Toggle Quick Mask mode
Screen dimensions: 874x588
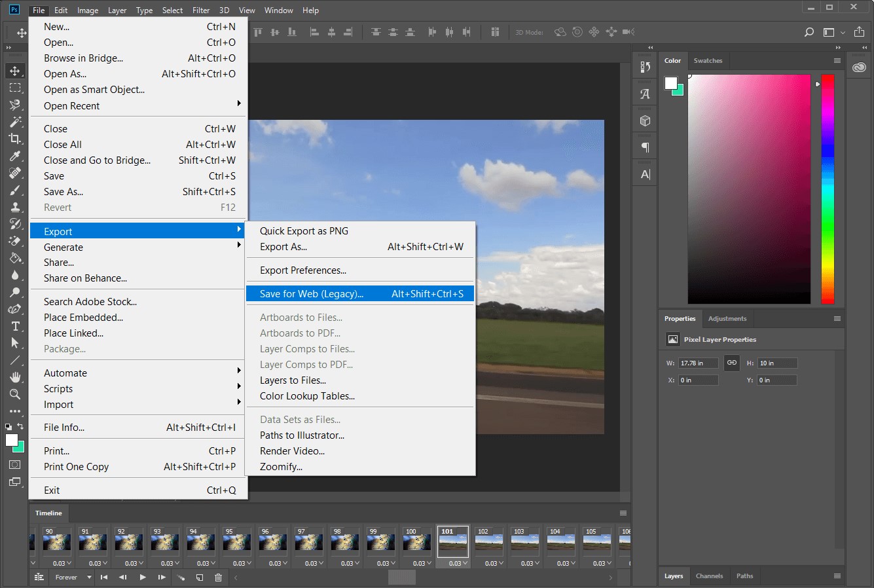14,465
